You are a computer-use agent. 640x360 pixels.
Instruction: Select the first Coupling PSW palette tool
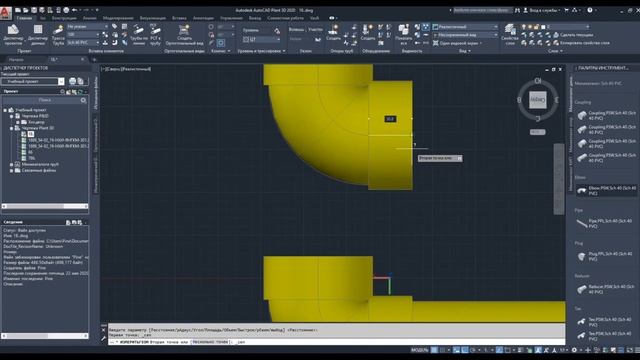606,115
